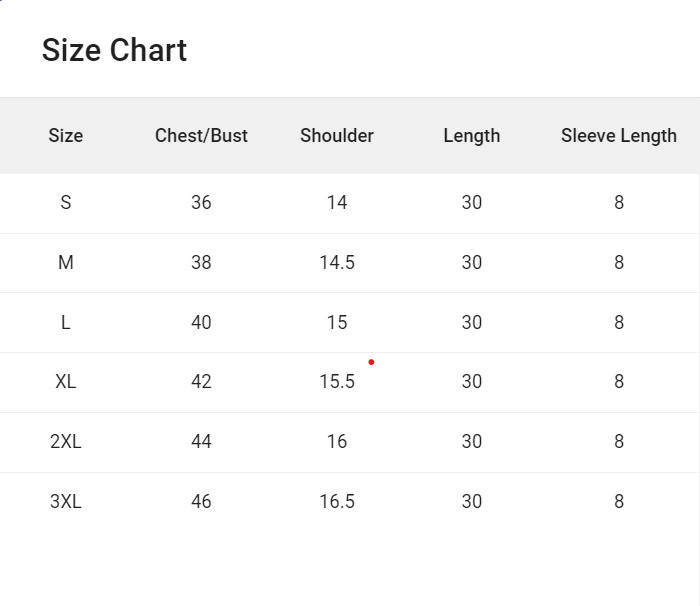This screenshot has width=700, height=606.
Task: Click shoulder value 14 for size S
Action: (337, 203)
